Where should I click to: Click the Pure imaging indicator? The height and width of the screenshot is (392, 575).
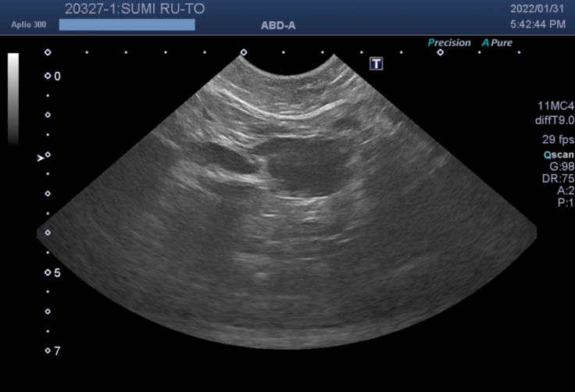point(498,43)
